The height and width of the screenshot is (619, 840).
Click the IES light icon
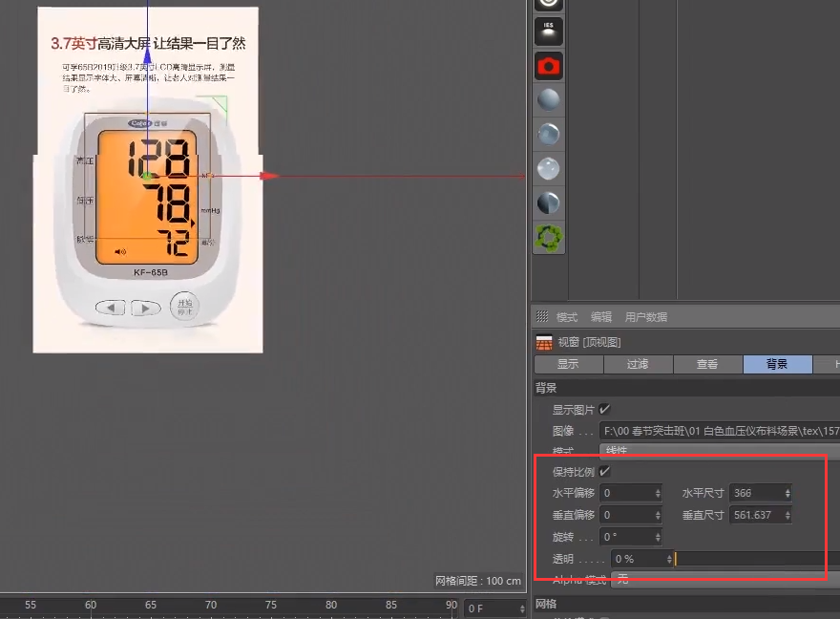coord(549,32)
